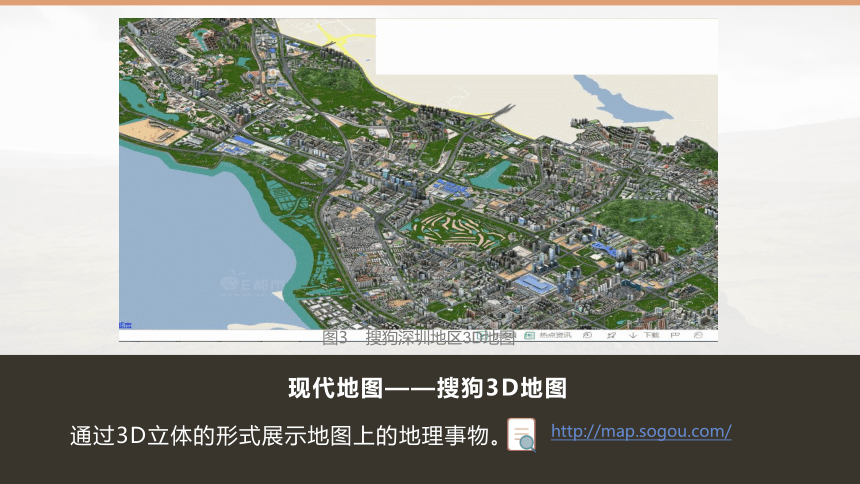Click the download arrow icon in map toolbar
860x484 pixels.
(633, 335)
